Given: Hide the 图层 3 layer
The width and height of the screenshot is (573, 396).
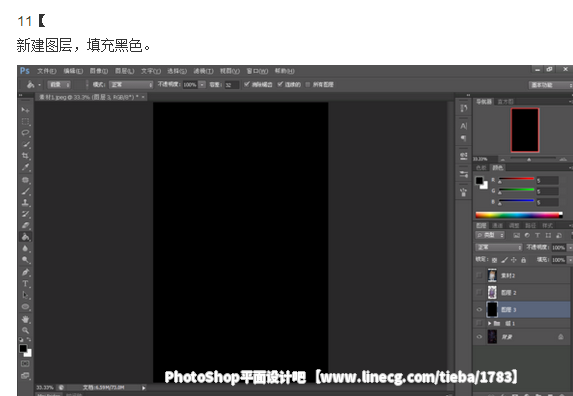Looking at the screenshot, I should click(x=479, y=309).
